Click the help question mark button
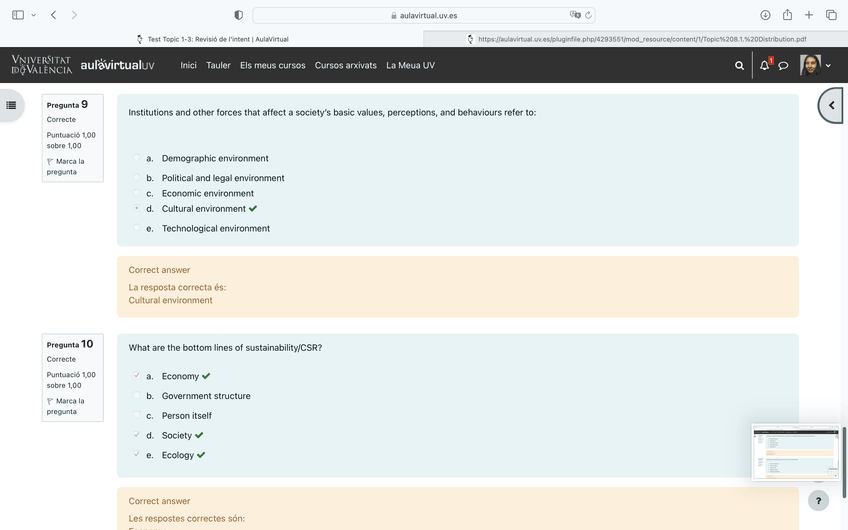The height and width of the screenshot is (530, 848). click(x=819, y=501)
